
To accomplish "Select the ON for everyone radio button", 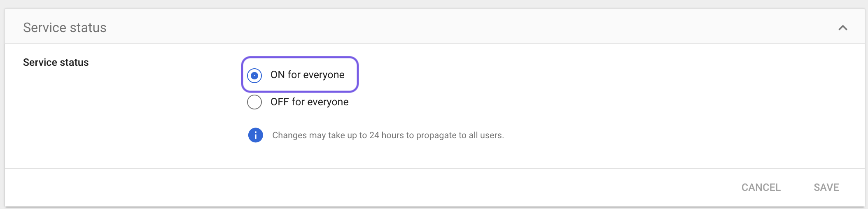I will pos(254,75).
